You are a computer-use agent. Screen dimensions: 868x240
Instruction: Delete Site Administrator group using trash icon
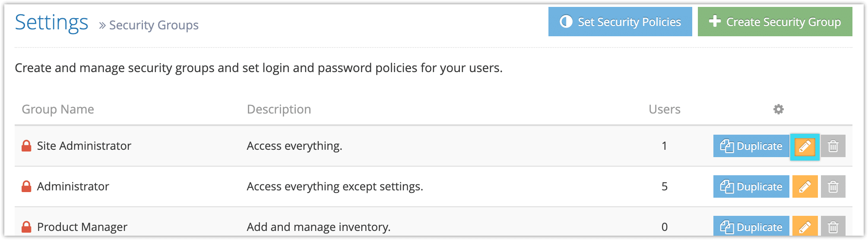click(x=833, y=146)
